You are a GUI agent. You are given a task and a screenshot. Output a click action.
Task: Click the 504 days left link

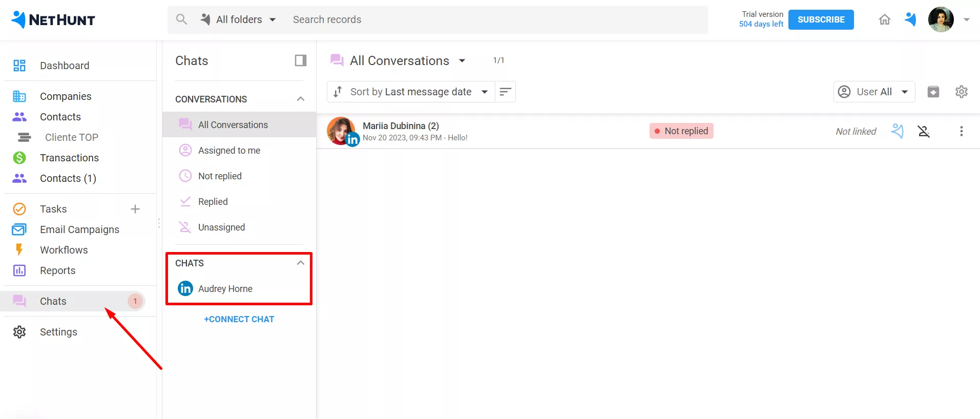click(761, 24)
